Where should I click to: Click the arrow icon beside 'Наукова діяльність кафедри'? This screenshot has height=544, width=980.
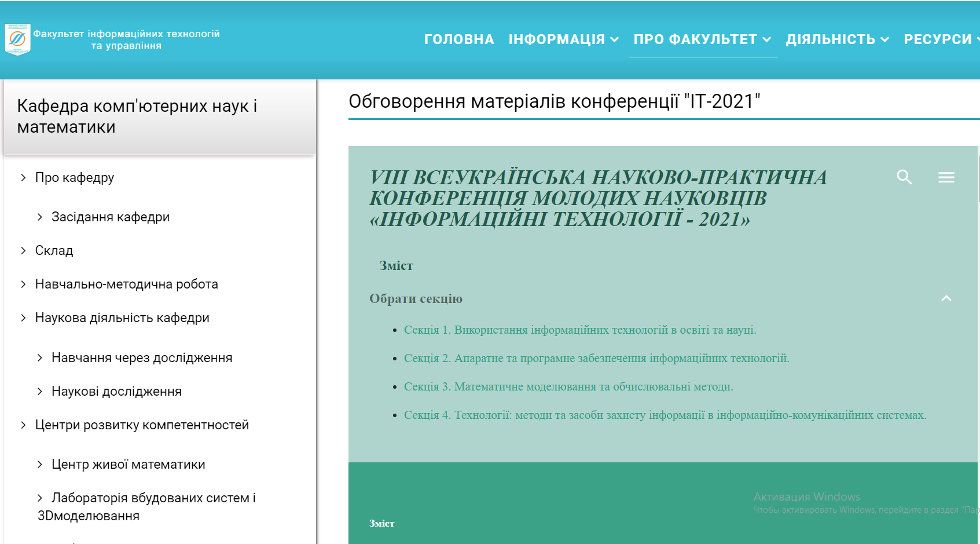tap(23, 317)
